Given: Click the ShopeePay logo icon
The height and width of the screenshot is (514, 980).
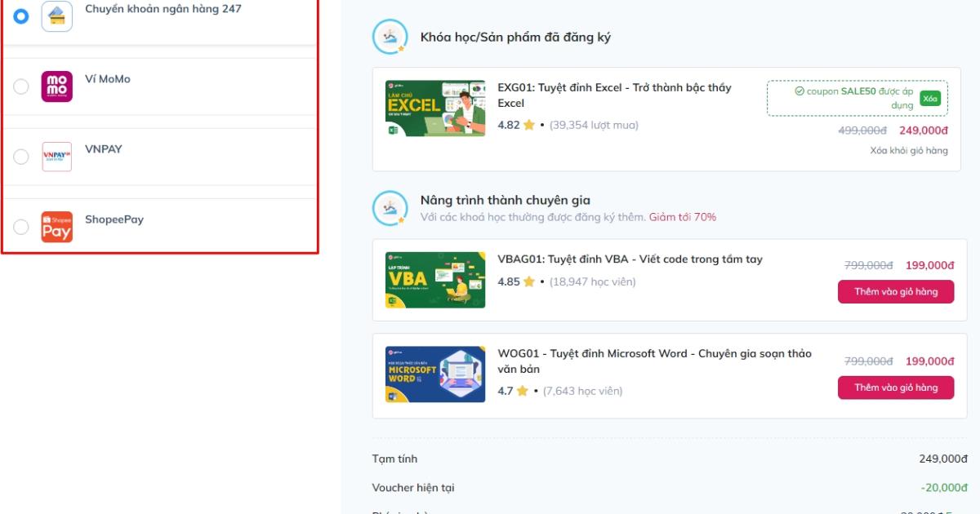Looking at the screenshot, I should click(57, 227).
